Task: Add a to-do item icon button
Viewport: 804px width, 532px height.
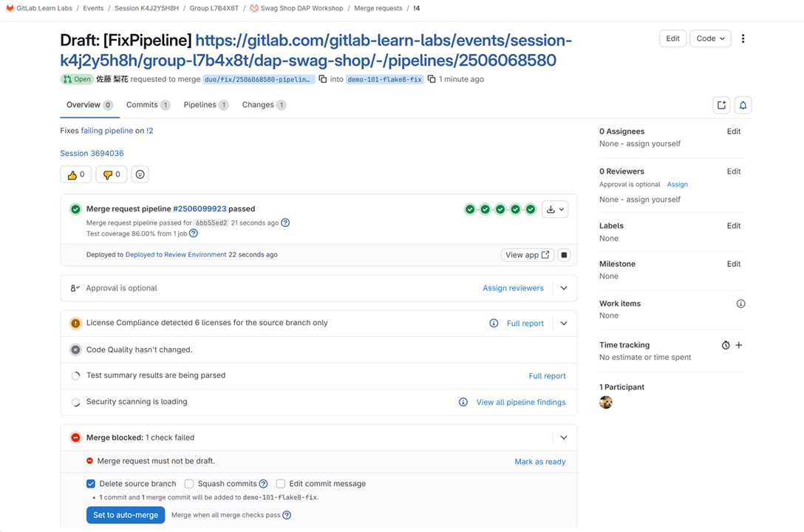Action: 721,105
